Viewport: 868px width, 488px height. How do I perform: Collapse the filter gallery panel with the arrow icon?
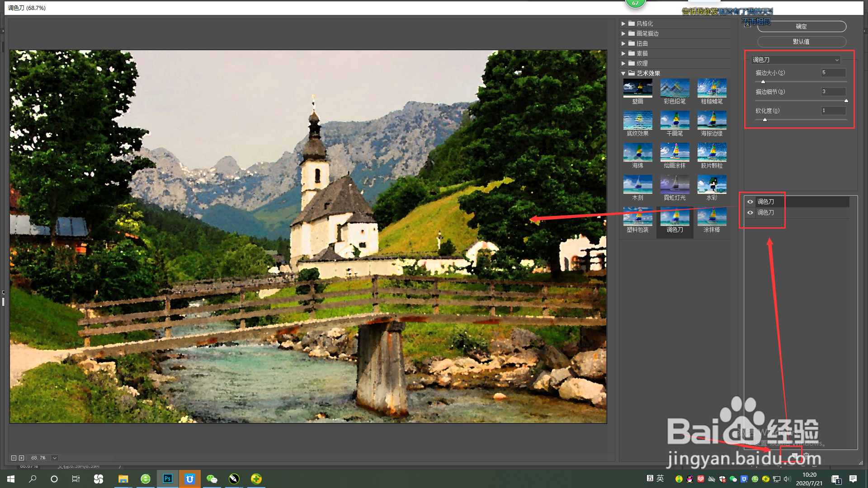pos(747,24)
